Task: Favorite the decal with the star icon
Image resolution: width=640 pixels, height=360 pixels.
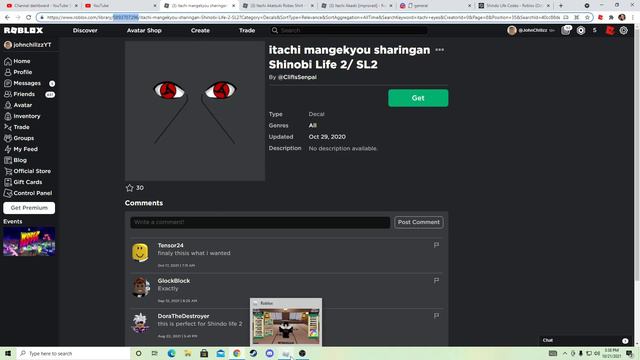Action: click(x=129, y=188)
